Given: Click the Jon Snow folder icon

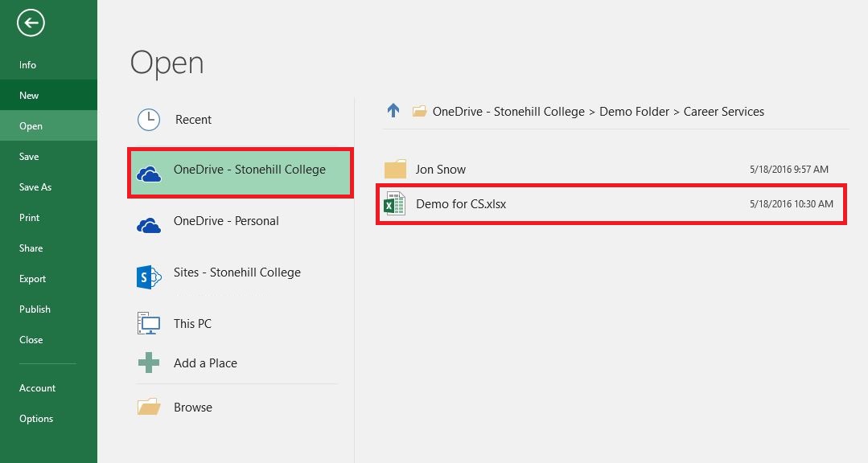Looking at the screenshot, I should click(395, 169).
